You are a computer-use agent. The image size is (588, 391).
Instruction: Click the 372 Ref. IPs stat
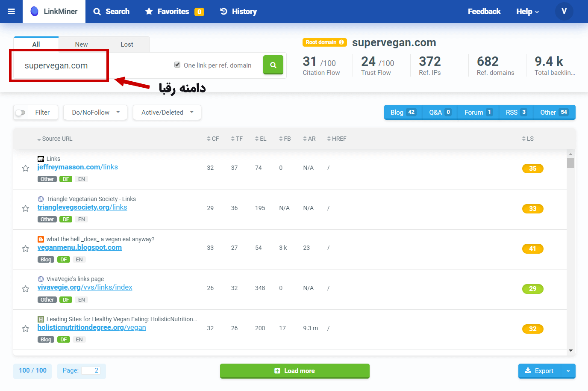pyautogui.click(x=430, y=65)
